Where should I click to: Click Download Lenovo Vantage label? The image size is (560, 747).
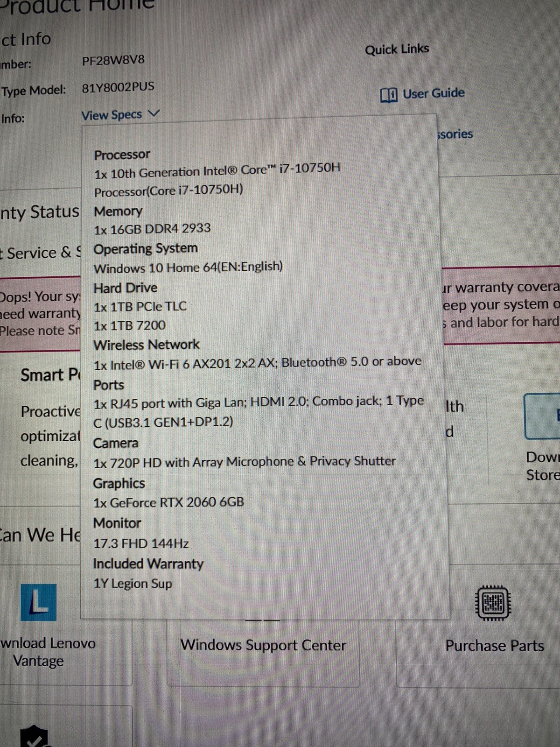[x=48, y=652]
